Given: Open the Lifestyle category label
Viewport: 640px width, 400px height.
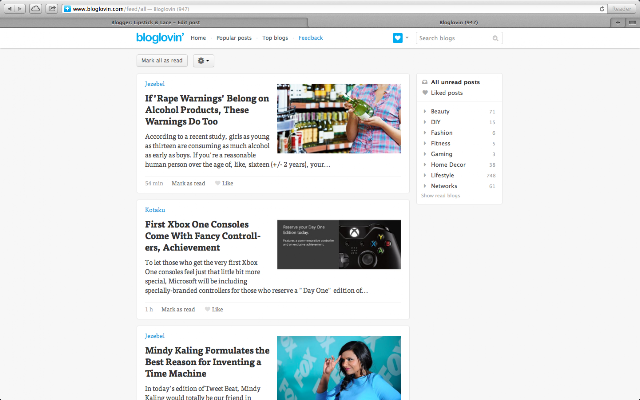Looking at the screenshot, I should [442, 175].
